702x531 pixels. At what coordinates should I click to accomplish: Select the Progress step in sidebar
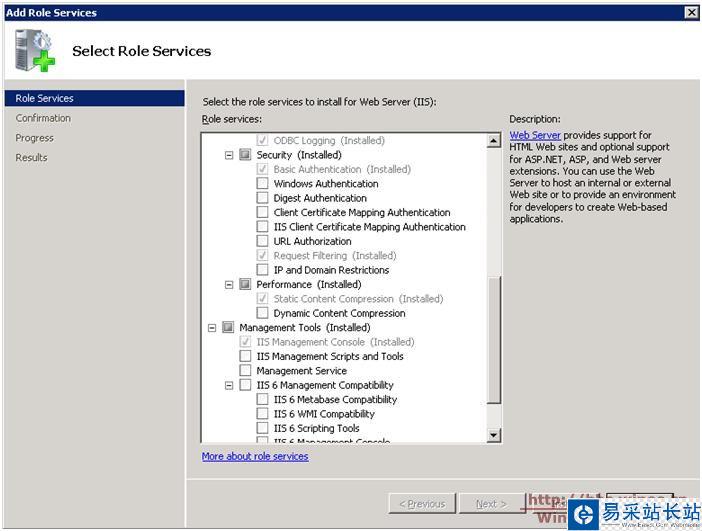tap(34, 138)
